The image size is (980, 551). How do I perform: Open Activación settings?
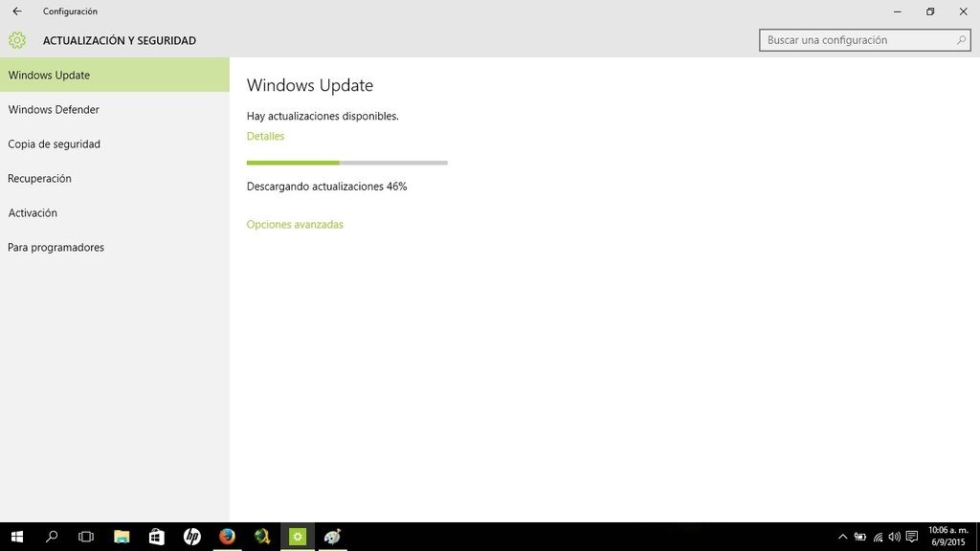pos(115,212)
